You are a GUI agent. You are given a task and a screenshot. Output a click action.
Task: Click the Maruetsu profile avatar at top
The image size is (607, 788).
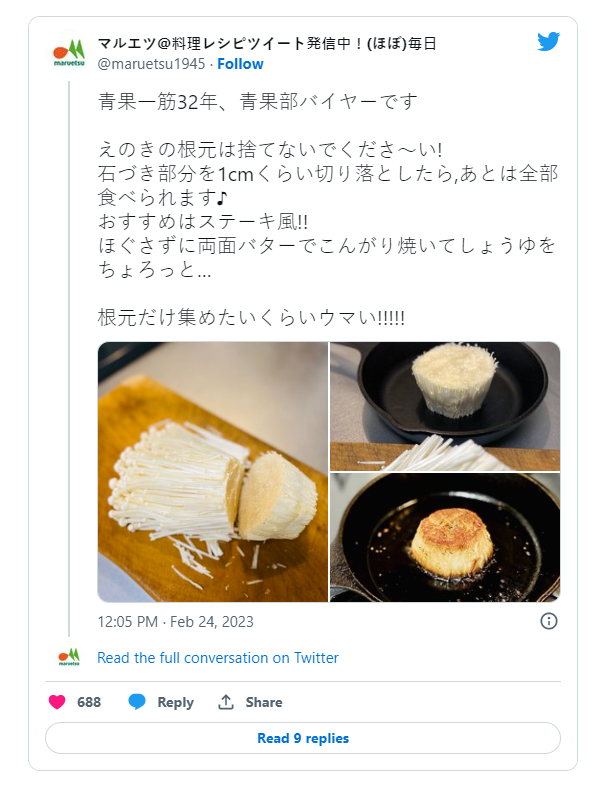pyautogui.click(x=69, y=53)
